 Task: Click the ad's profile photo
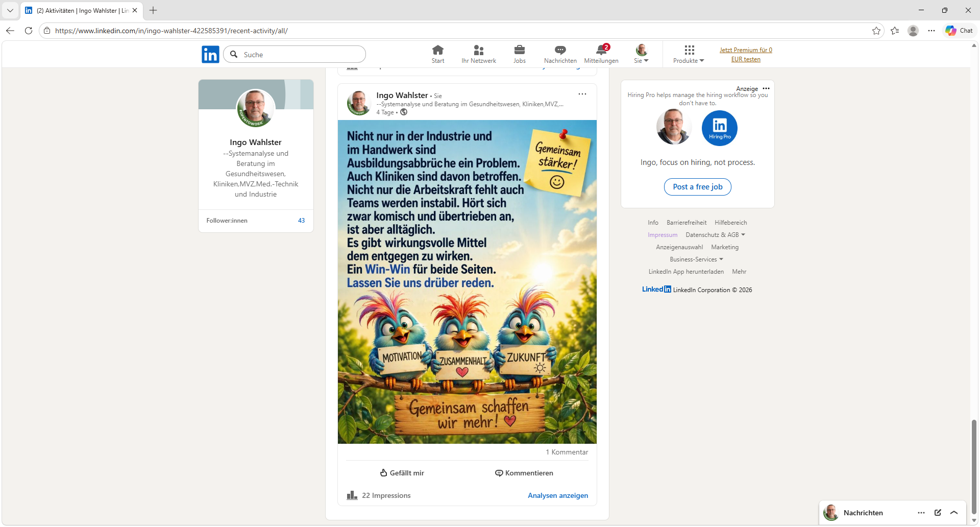pos(674,127)
